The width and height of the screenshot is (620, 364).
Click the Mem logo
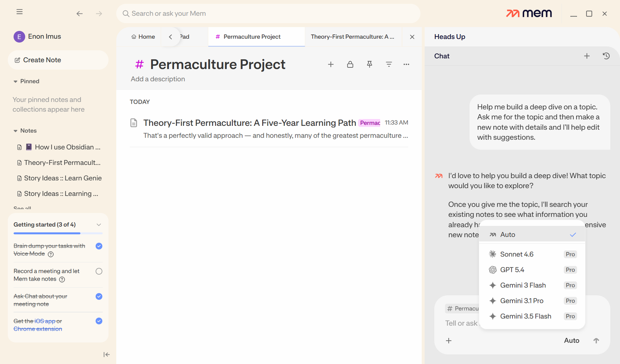click(529, 14)
